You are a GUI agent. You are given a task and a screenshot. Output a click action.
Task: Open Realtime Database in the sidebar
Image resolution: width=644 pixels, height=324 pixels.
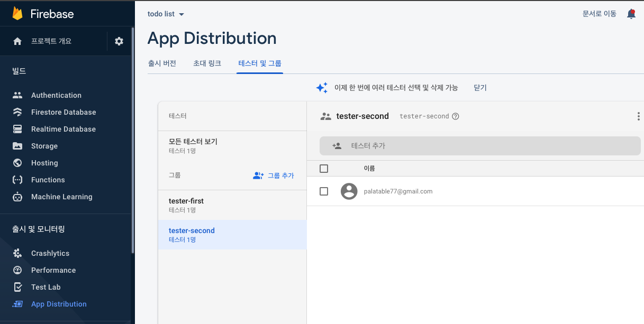[64, 129]
